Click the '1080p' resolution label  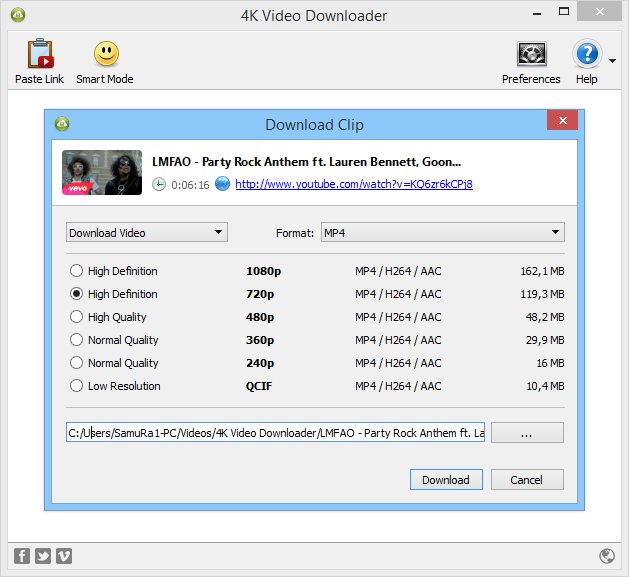coord(264,271)
